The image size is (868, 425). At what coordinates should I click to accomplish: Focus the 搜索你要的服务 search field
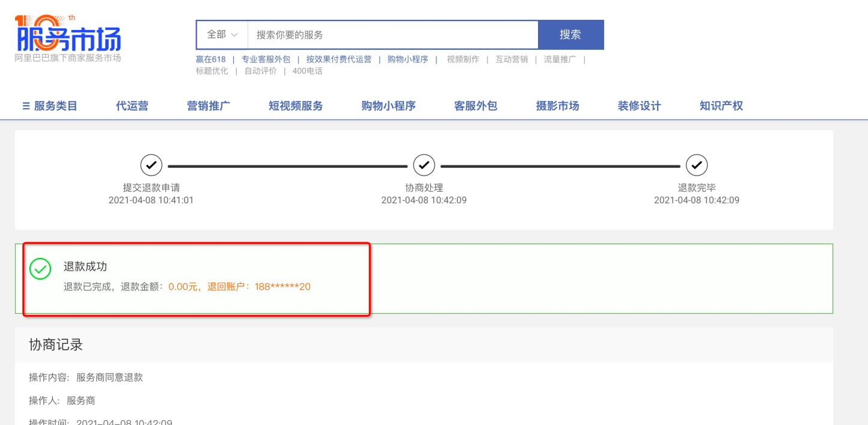coord(392,35)
